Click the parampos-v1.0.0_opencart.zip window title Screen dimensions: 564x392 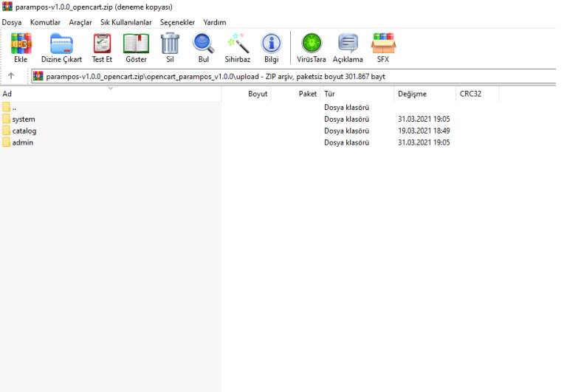click(x=94, y=7)
